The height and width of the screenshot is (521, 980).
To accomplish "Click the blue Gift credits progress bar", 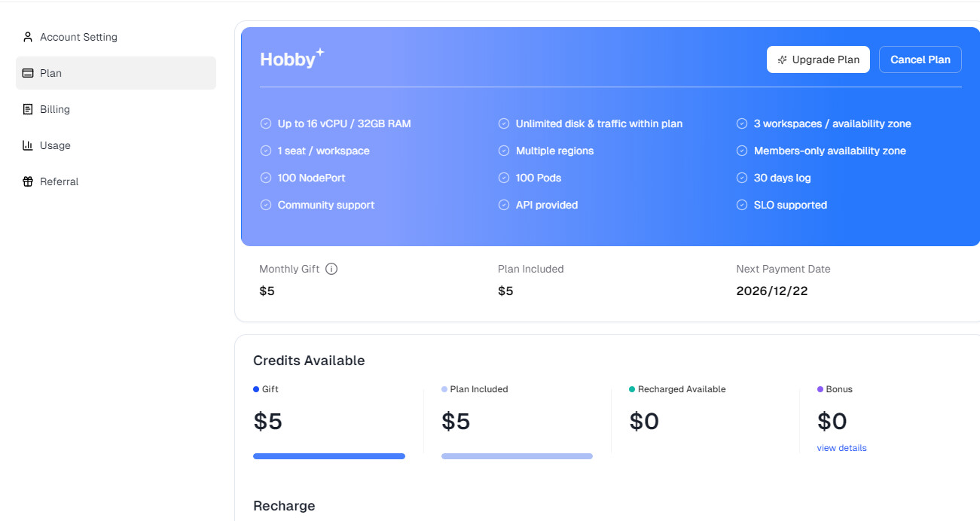I will (329, 456).
